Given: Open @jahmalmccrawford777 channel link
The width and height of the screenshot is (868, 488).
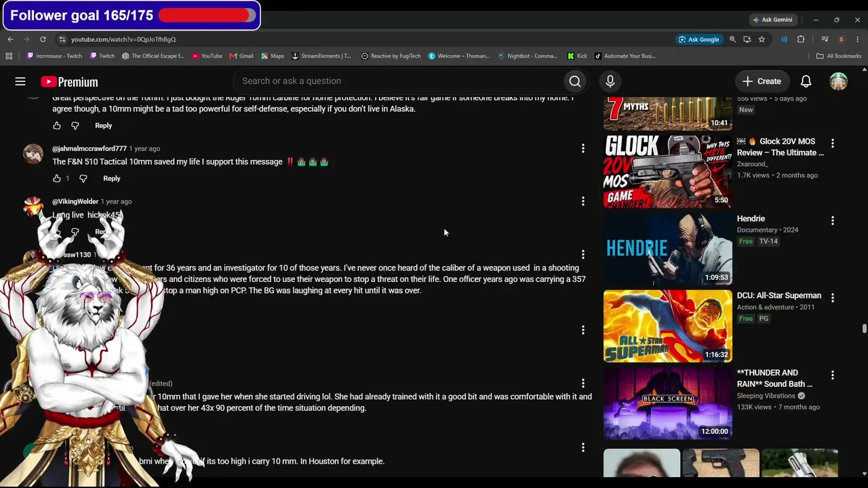Looking at the screenshot, I should point(90,148).
